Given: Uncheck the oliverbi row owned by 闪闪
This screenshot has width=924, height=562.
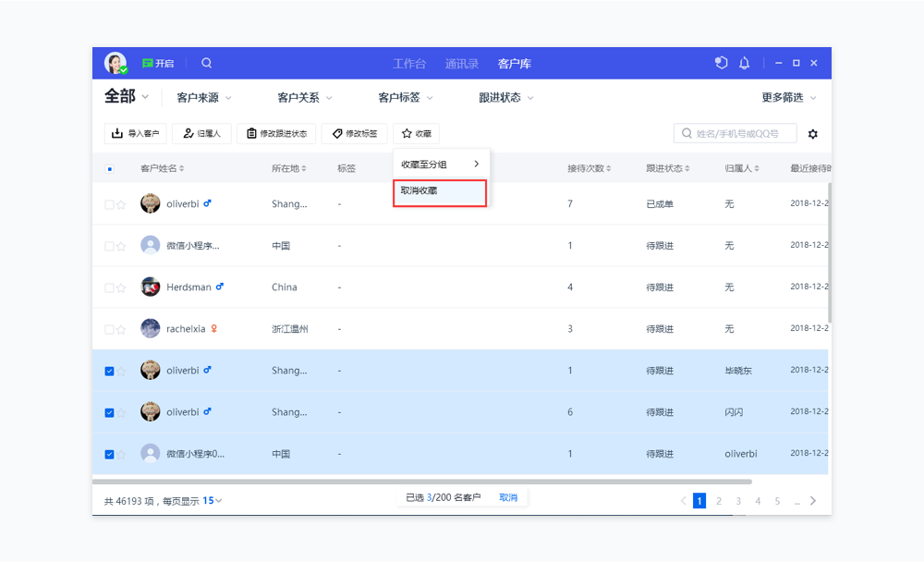Looking at the screenshot, I should coord(109,413).
